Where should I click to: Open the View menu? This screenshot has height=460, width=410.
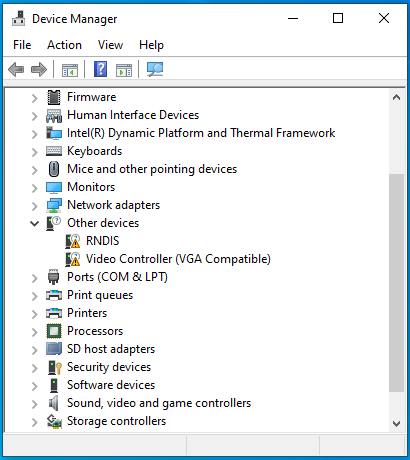(x=110, y=45)
